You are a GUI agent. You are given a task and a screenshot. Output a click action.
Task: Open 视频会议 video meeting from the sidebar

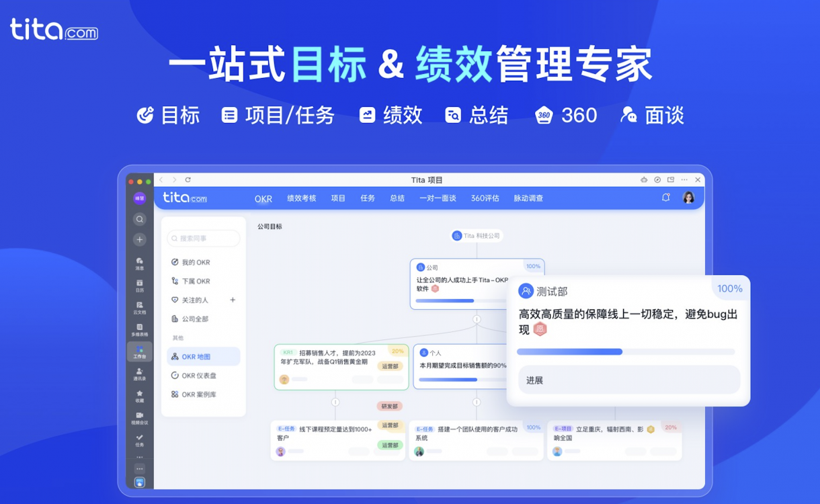pyautogui.click(x=140, y=418)
